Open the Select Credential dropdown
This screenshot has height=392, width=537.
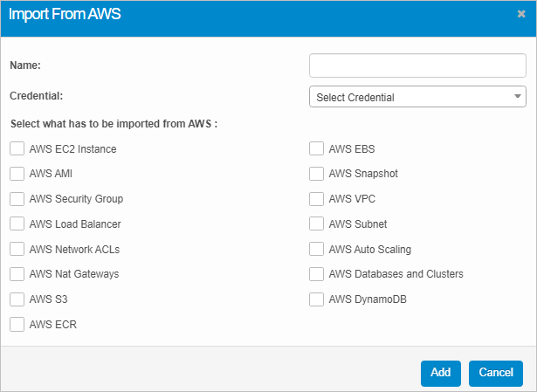417,97
